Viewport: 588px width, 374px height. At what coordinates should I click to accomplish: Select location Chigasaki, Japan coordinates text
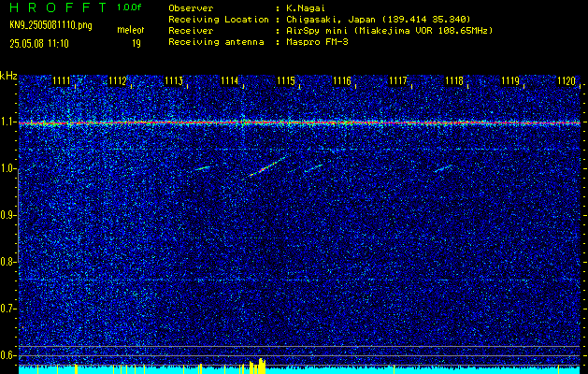pos(379,20)
